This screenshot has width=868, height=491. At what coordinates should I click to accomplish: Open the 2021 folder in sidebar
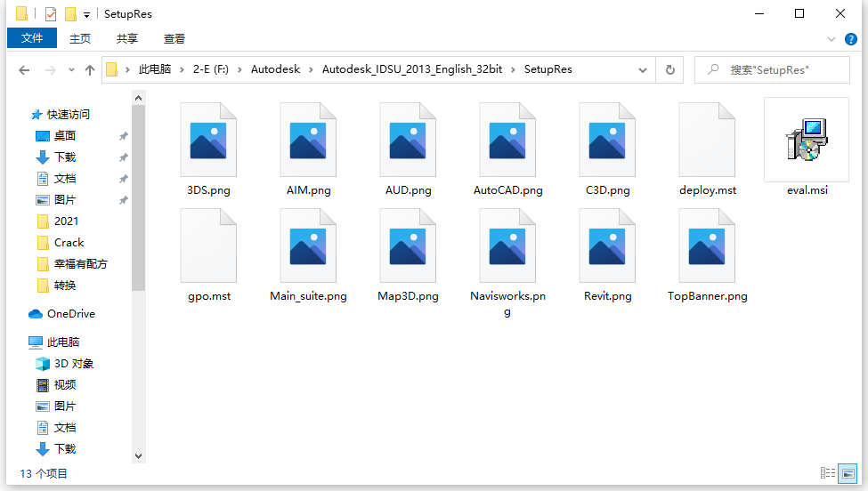tap(66, 221)
